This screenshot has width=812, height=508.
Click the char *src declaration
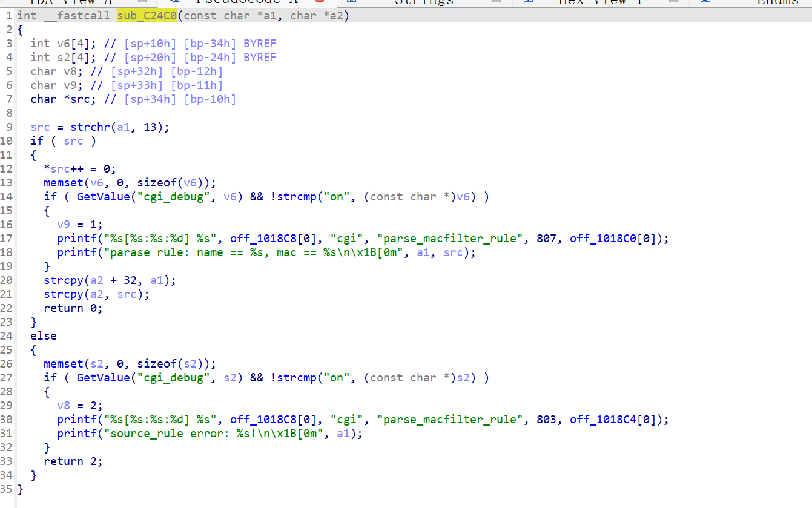(x=64, y=99)
